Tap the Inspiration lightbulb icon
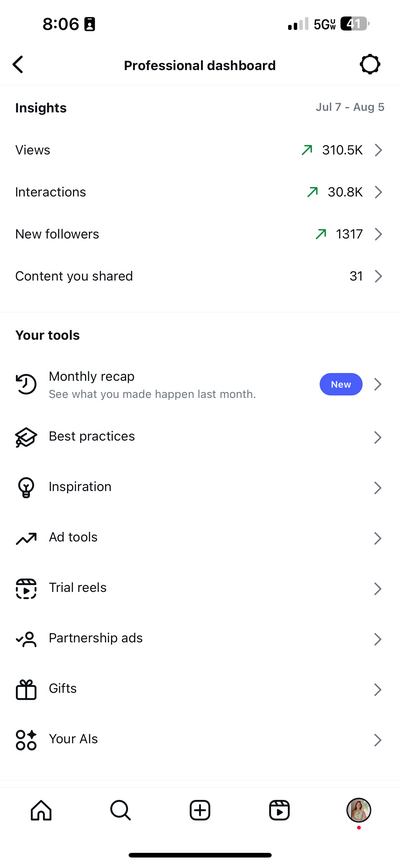 (x=26, y=488)
